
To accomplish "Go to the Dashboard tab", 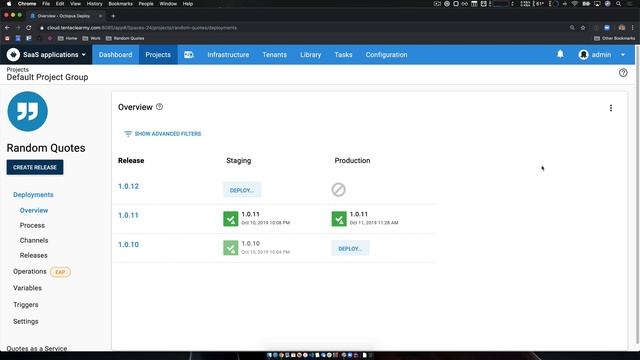I will (116, 55).
